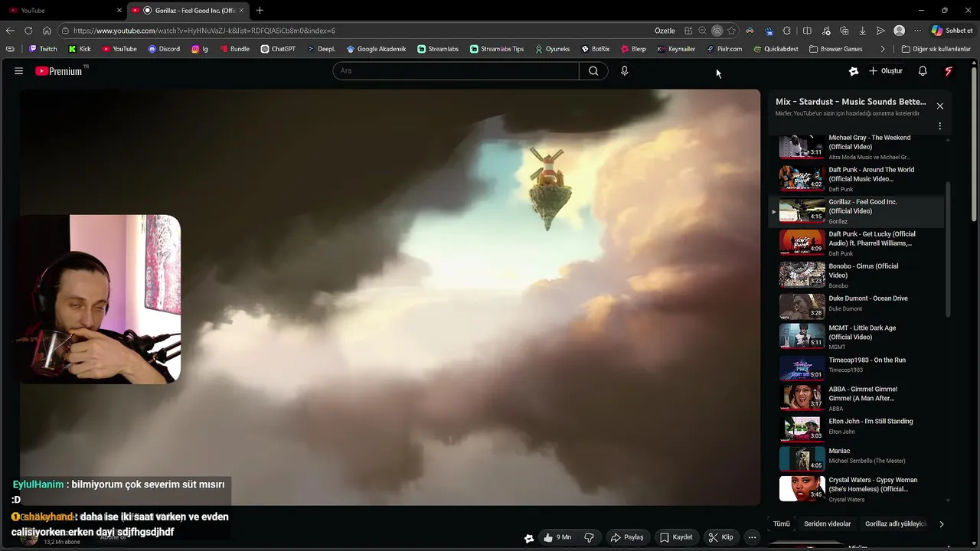This screenshot has height=551, width=980.
Task: Click the YouTube search magnifier button
Action: 593,70
